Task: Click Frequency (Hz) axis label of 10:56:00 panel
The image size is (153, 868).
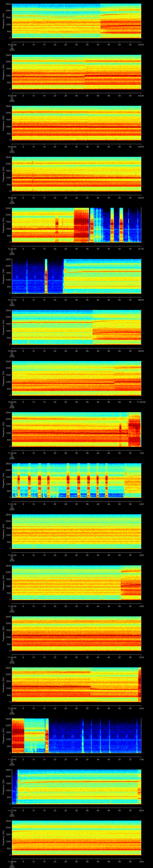Action: [x=3, y=225]
